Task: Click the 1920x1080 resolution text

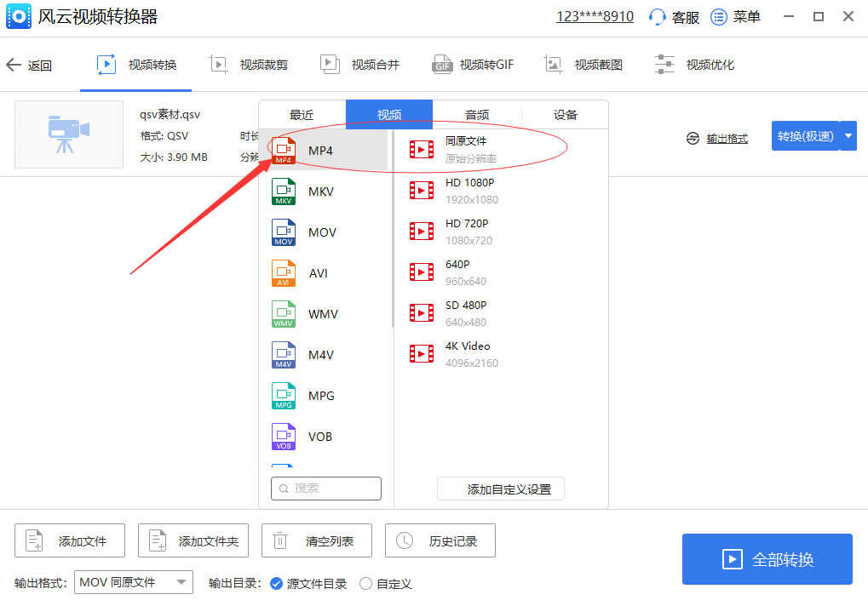Action: point(472,200)
